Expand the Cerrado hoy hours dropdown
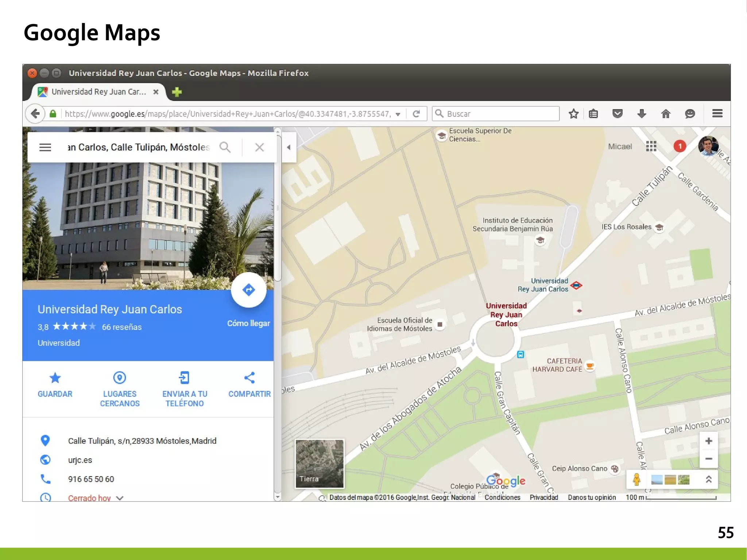This screenshot has height=560, width=747. 120,498
